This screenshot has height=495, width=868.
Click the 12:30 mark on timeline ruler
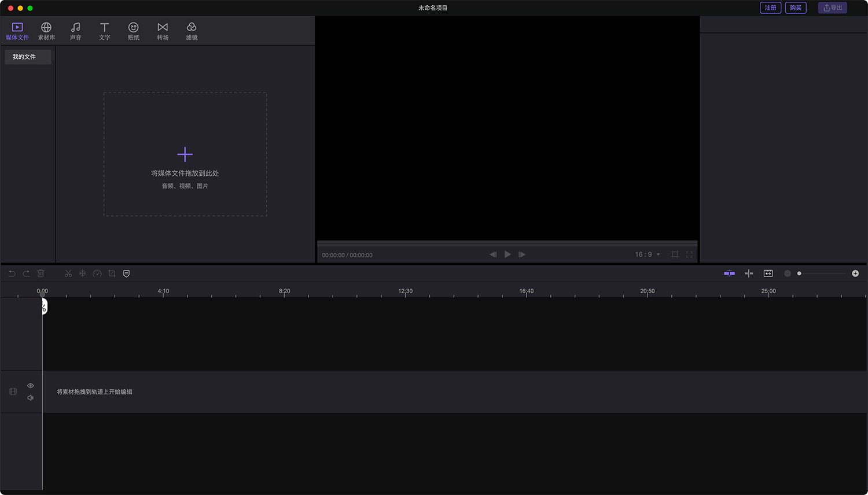405,291
